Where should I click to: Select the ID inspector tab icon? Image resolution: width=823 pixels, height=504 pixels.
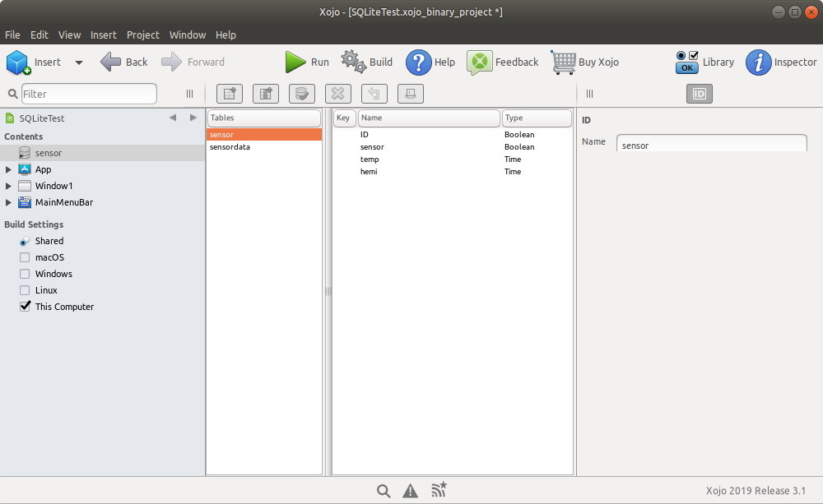pyautogui.click(x=700, y=94)
